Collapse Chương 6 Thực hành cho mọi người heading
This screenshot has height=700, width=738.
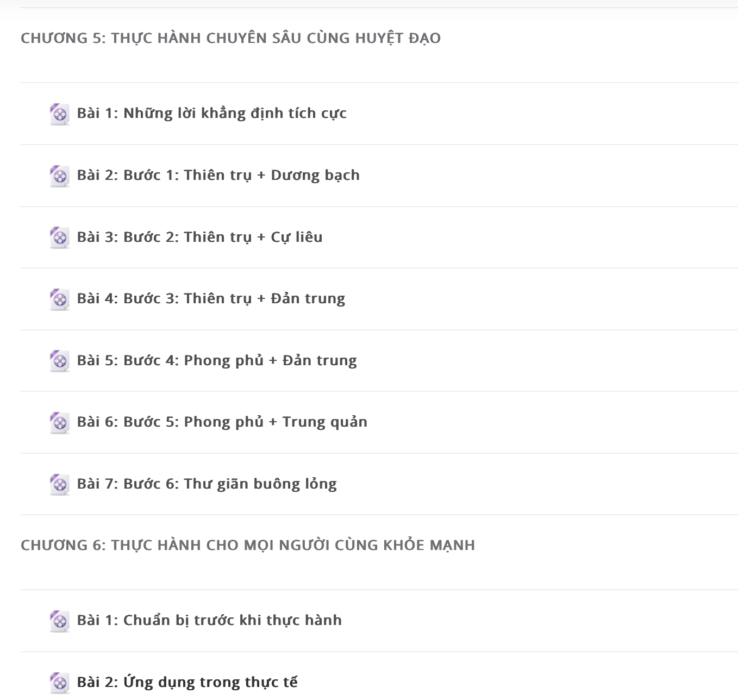248,545
